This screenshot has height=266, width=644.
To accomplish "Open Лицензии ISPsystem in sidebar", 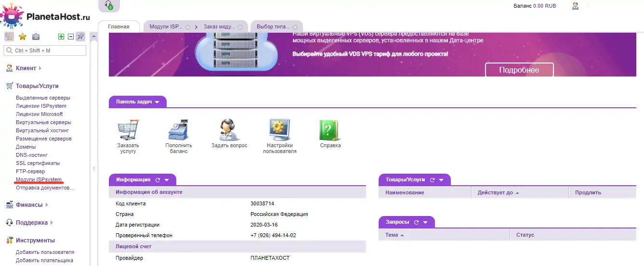I will (x=41, y=106).
